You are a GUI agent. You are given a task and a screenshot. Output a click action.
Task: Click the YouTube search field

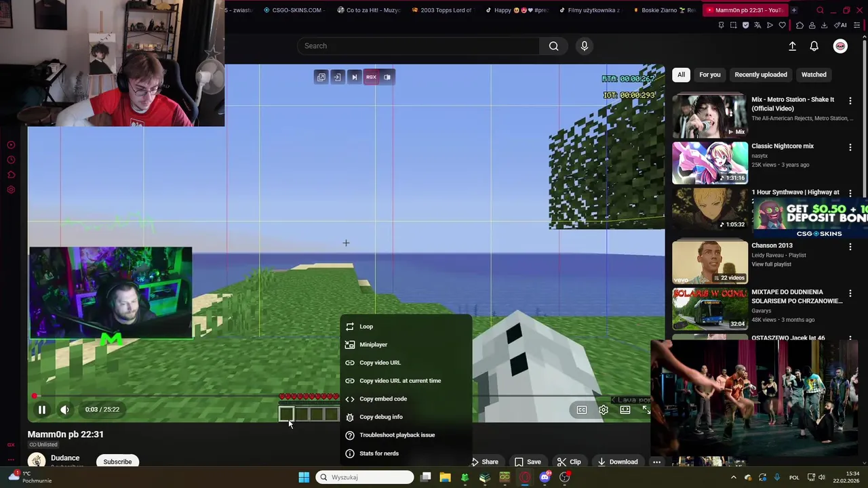coord(418,46)
